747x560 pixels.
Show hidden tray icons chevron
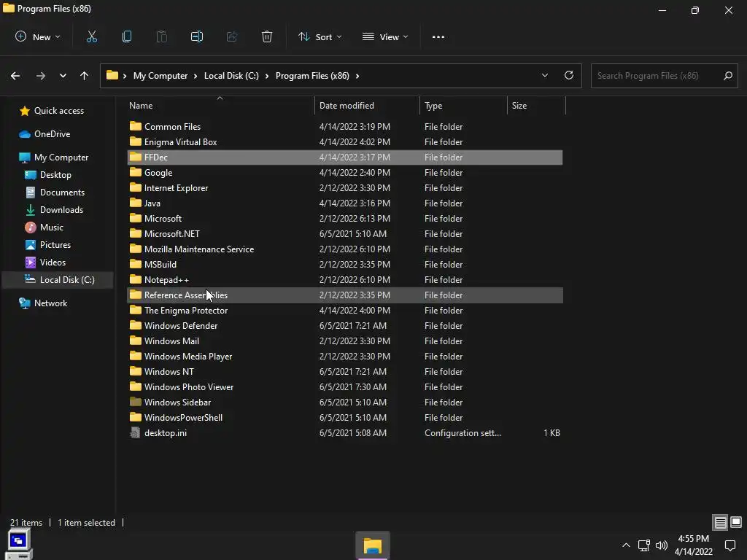pos(626,545)
